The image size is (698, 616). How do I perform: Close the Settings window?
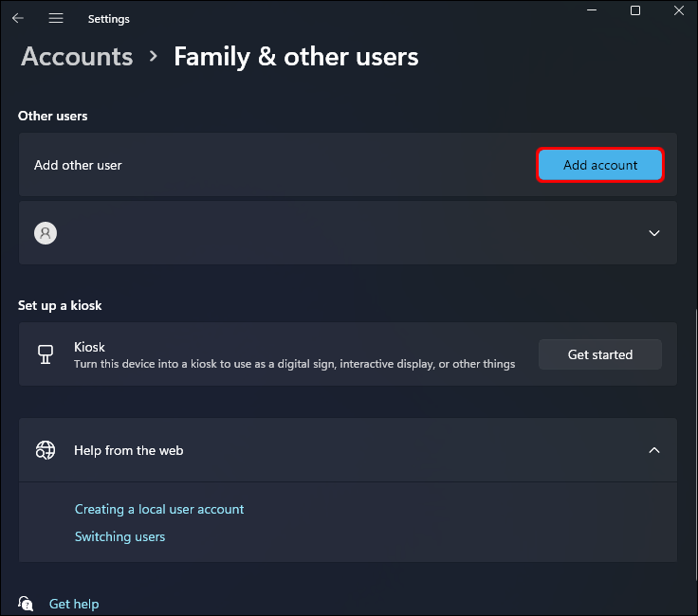point(679,10)
